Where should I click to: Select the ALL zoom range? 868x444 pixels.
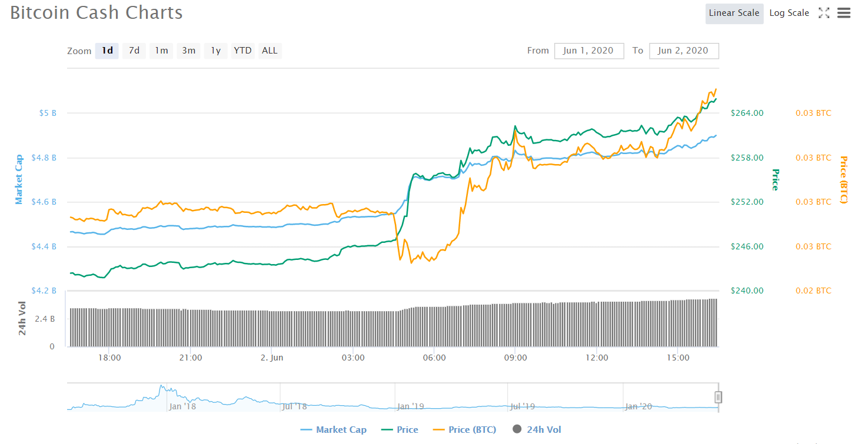[270, 51]
